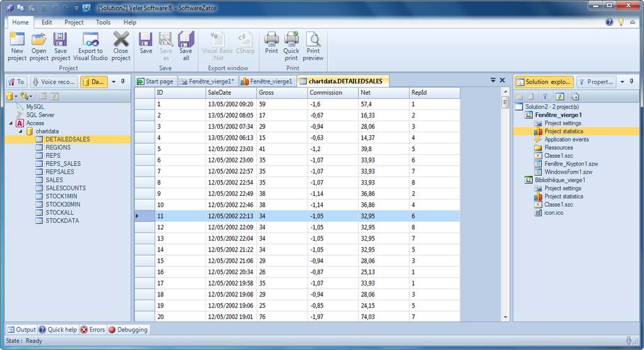Screen dimensions: 644x350
Task: Select the STOCKDATA table
Action: [x=62, y=220]
